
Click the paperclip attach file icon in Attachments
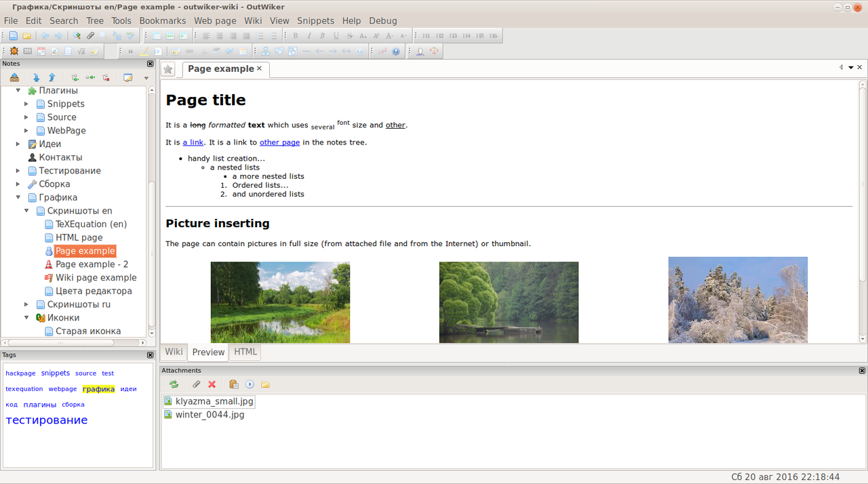pyautogui.click(x=197, y=384)
